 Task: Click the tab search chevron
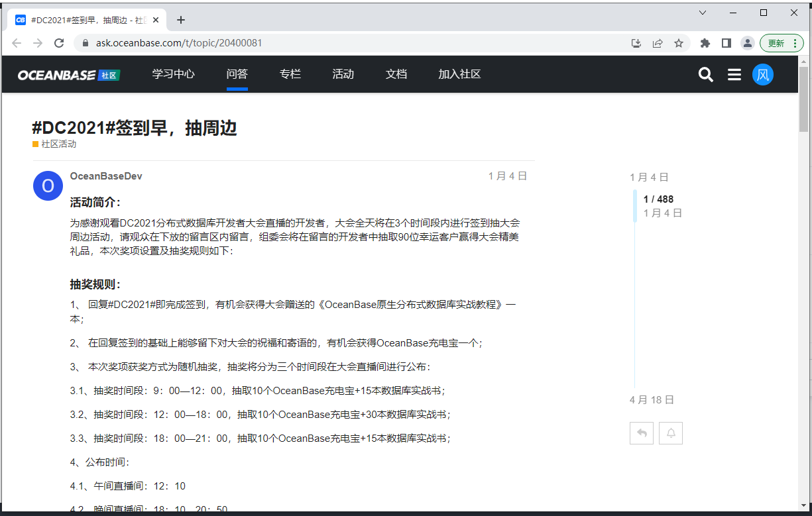(x=703, y=13)
